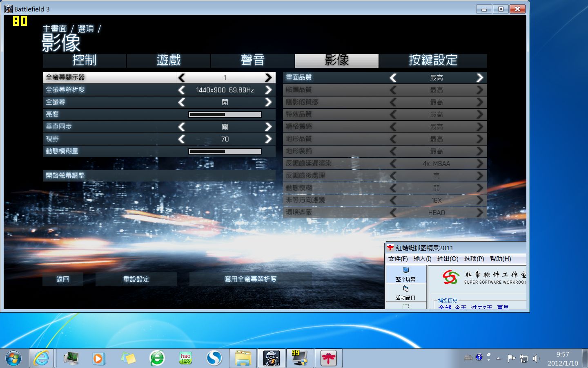Launch Internet Explorer from the taskbar
Viewport: 588px width, 368px height.
pyautogui.click(x=41, y=359)
